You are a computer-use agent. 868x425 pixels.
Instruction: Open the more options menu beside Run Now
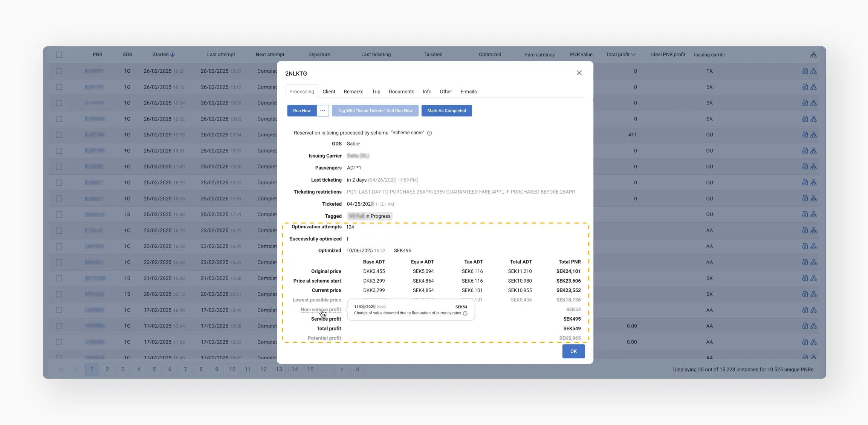322,111
